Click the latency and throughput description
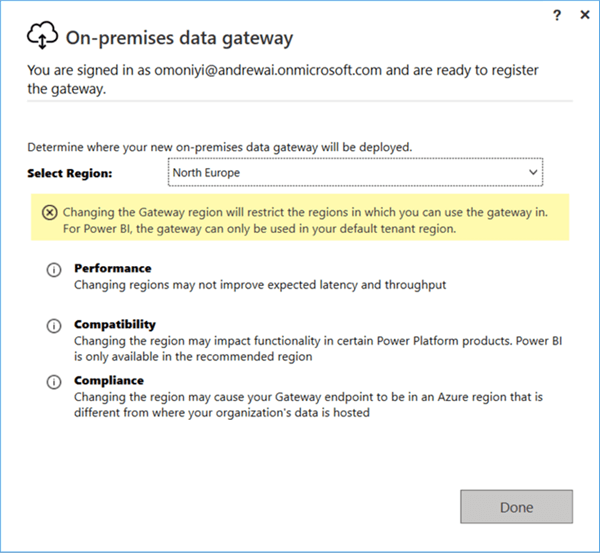The height and width of the screenshot is (553, 600). [260, 285]
